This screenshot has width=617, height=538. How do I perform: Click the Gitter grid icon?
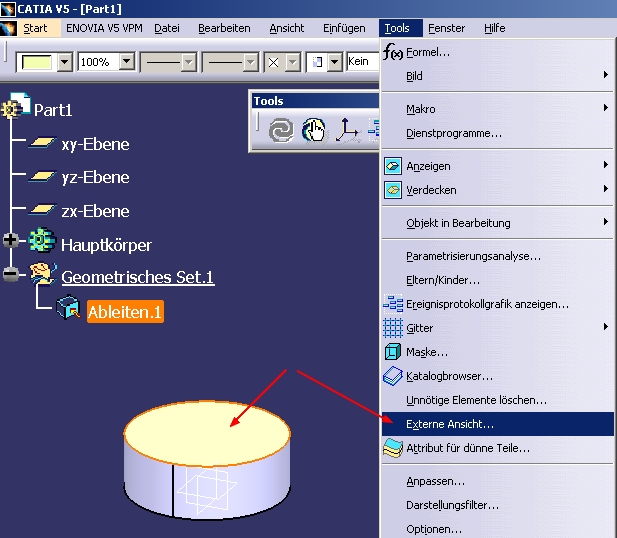(x=393, y=328)
